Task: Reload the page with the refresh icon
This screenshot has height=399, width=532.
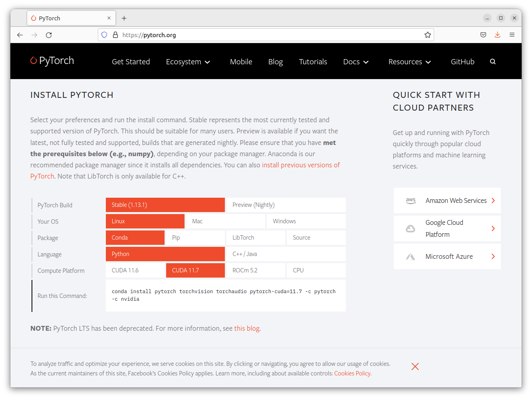Action: point(49,35)
